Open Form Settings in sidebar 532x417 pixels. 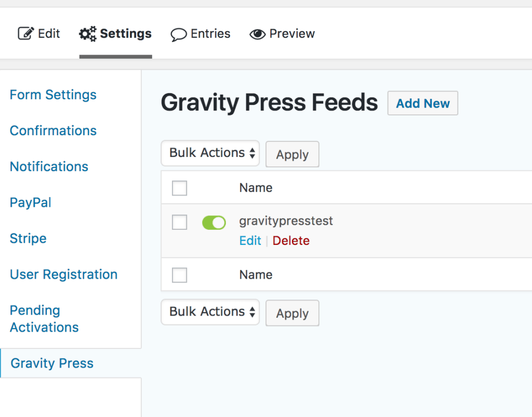[53, 95]
